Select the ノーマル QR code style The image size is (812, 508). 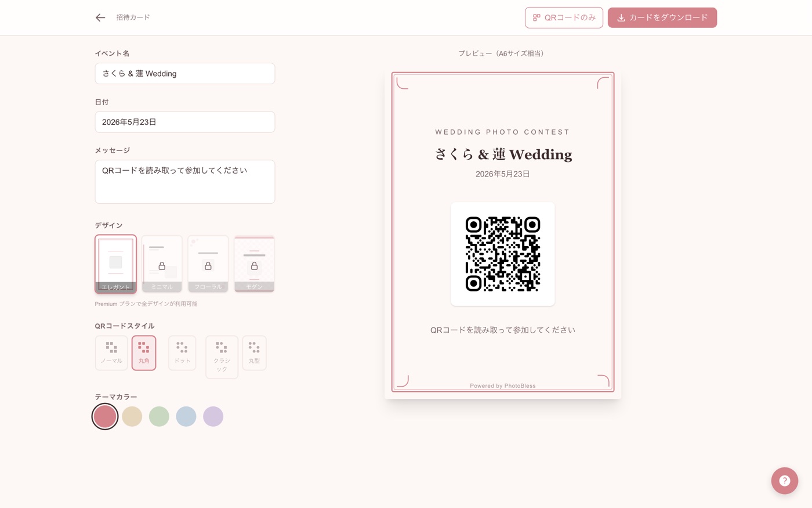pyautogui.click(x=111, y=352)
